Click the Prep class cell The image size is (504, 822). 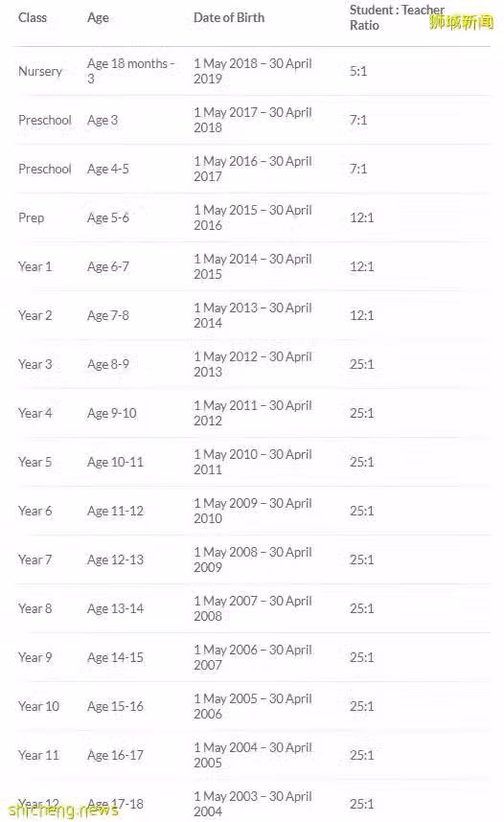tap(31, 218)
